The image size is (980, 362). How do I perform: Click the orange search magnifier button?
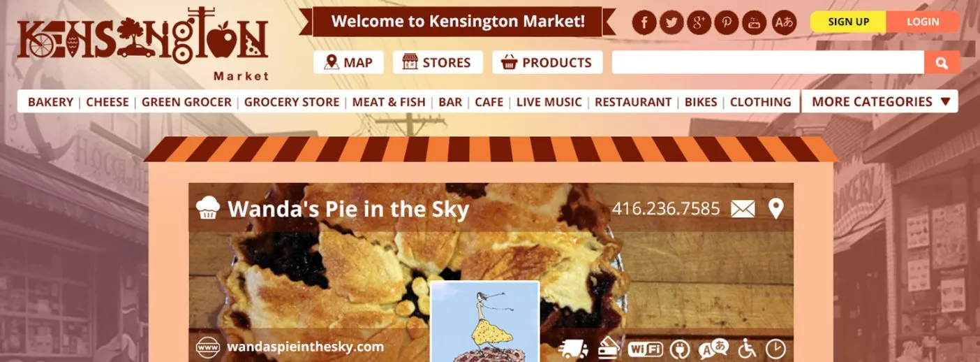point(942,62)
